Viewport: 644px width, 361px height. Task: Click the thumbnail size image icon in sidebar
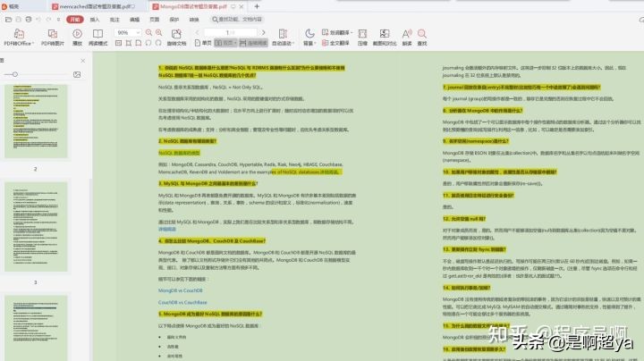tap(77, 75)
